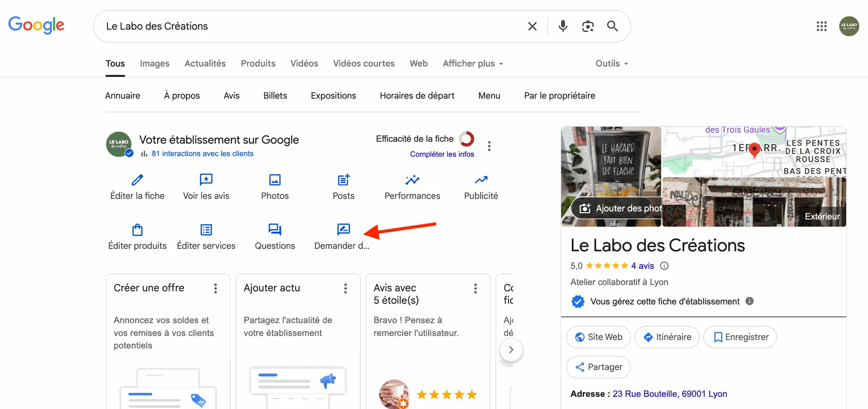Viewport: 868px width, 409px height.
Task: Open Éditer produits shopping bag icon
Action: tap(137, 230)
